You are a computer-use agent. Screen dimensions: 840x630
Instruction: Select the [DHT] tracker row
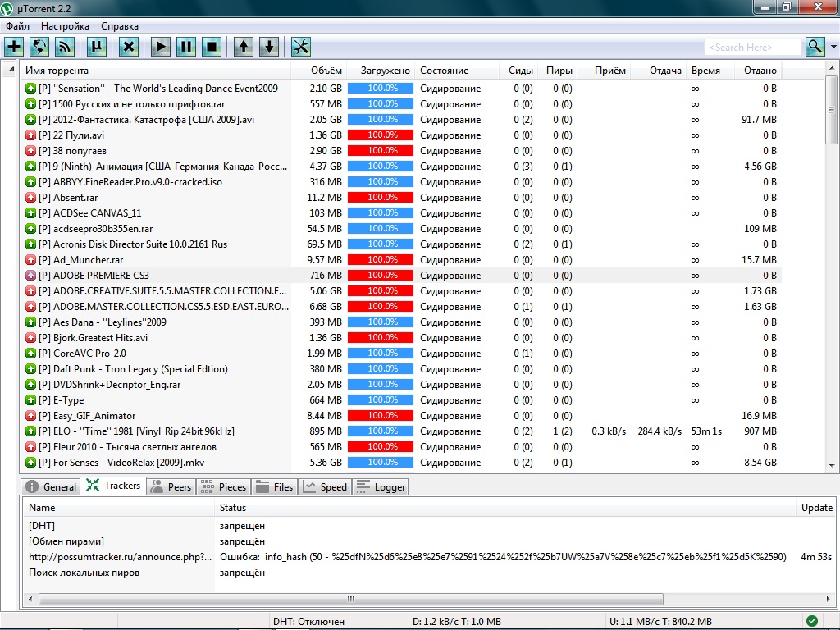427,526
